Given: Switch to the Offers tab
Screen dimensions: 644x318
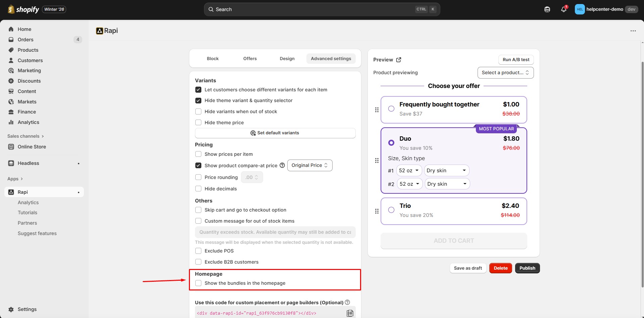Looking at the screenshot, I should (x=250, y=58).
